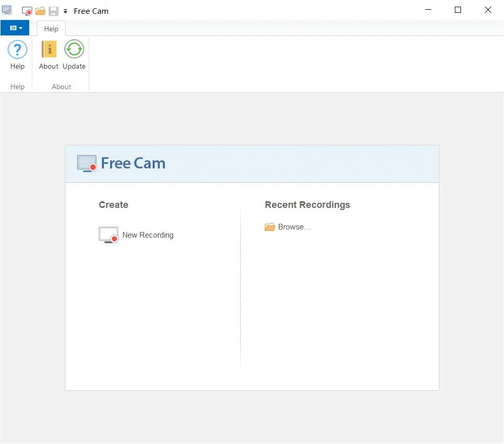The image size is (504, 444).
Task: Click the 'Browse…' text link
Action: click(x=294, y=227)
